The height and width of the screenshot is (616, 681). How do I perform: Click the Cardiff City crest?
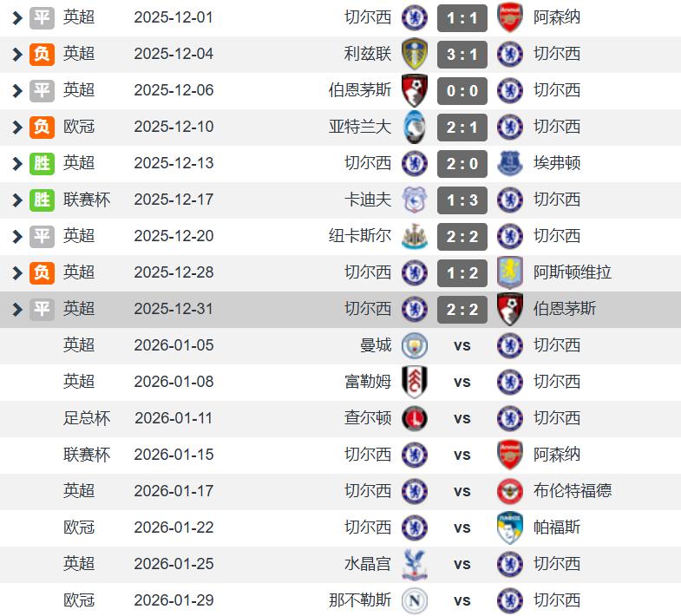pyautogui.click(x=415, y=200)
